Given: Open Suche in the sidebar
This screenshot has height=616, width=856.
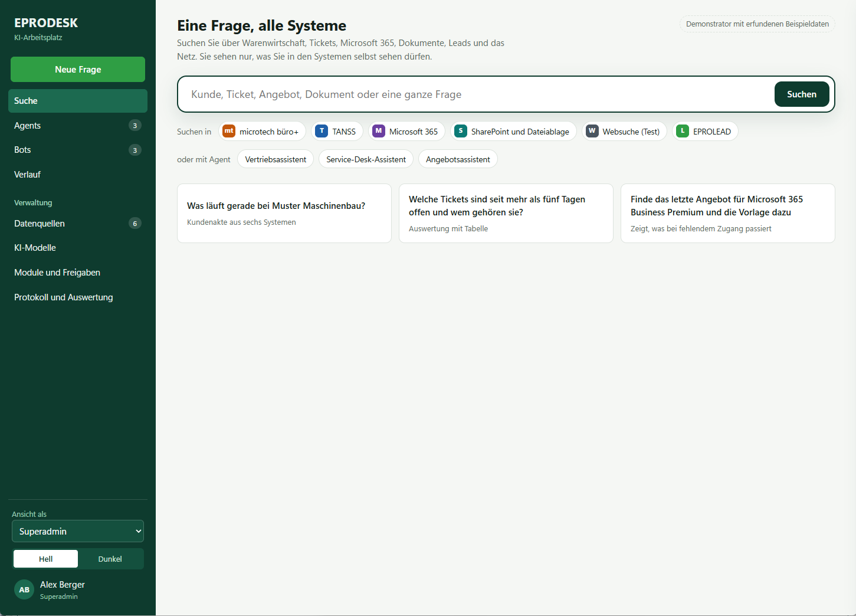Looking at the screenshot, I should pos(78,101).
